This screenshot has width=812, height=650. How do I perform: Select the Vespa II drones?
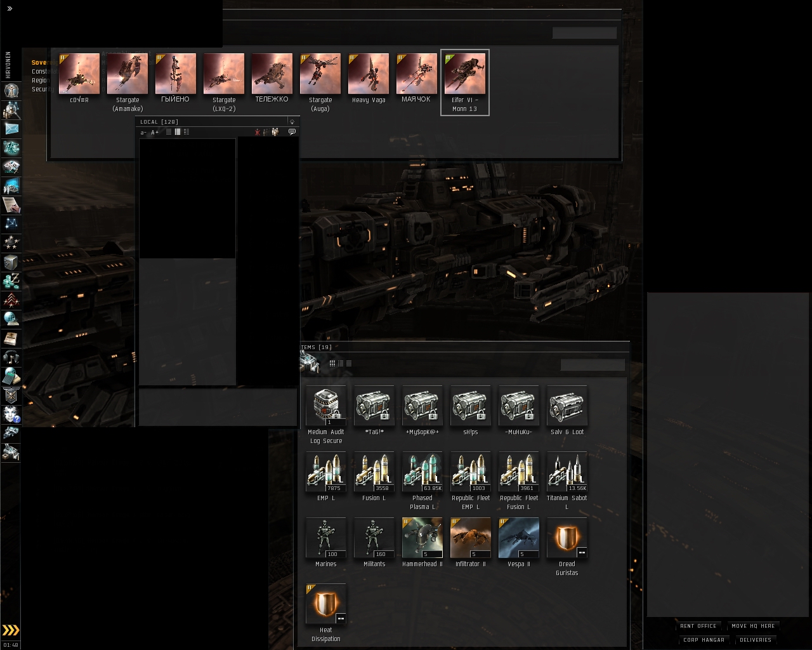pos(519,543)
